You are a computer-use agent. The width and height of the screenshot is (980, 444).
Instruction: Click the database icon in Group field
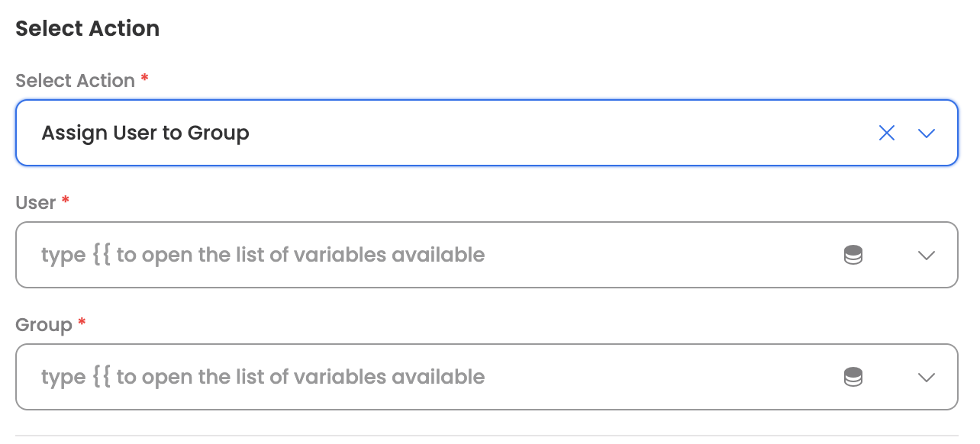point(853,377)
